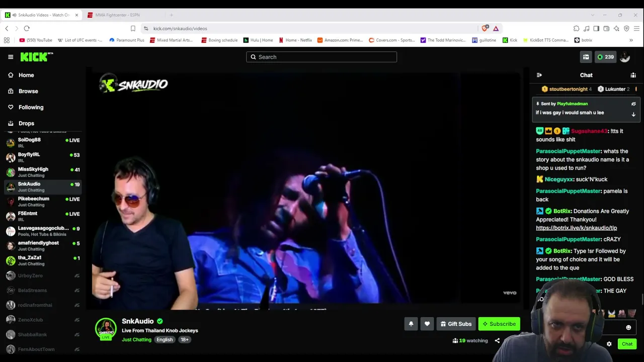Screen dimensions: 644x362
Task: Open the Hulu | Home bookmark
Action: point(258,40)
